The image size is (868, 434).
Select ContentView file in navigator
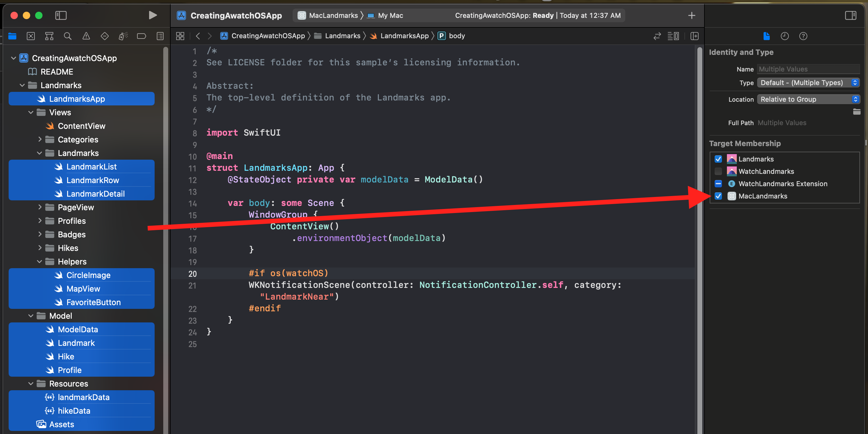click(81, 126)
